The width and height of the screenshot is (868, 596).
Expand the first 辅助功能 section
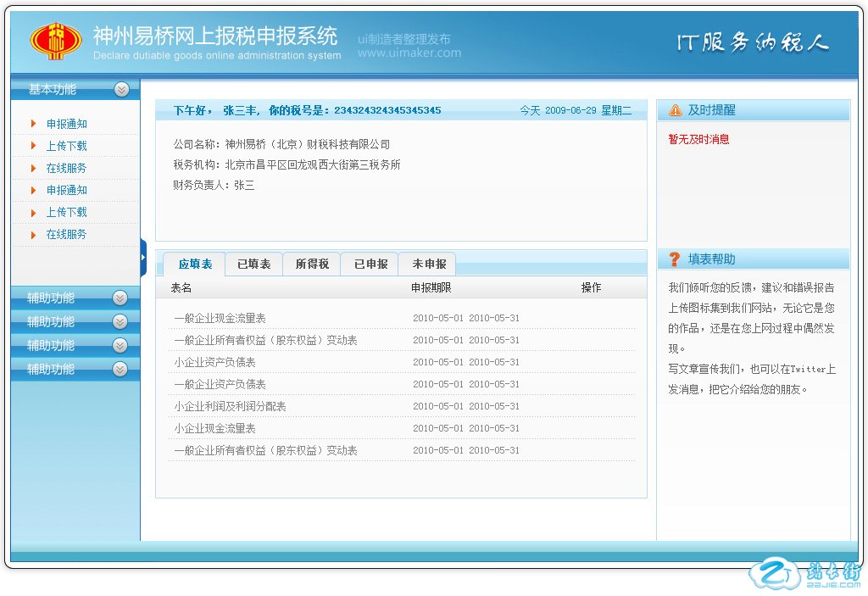(x=120, y=298)
